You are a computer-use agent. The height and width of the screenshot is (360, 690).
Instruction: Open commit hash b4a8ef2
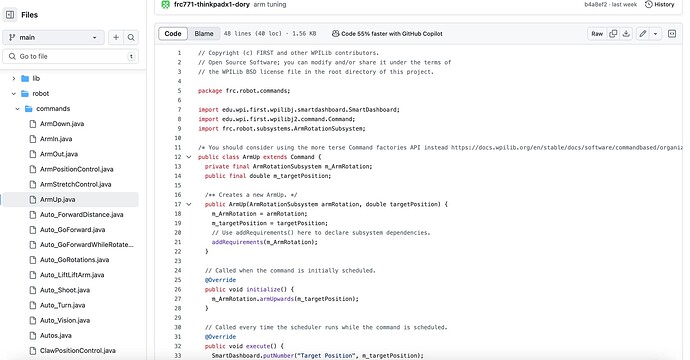click(x=595, y=4)
